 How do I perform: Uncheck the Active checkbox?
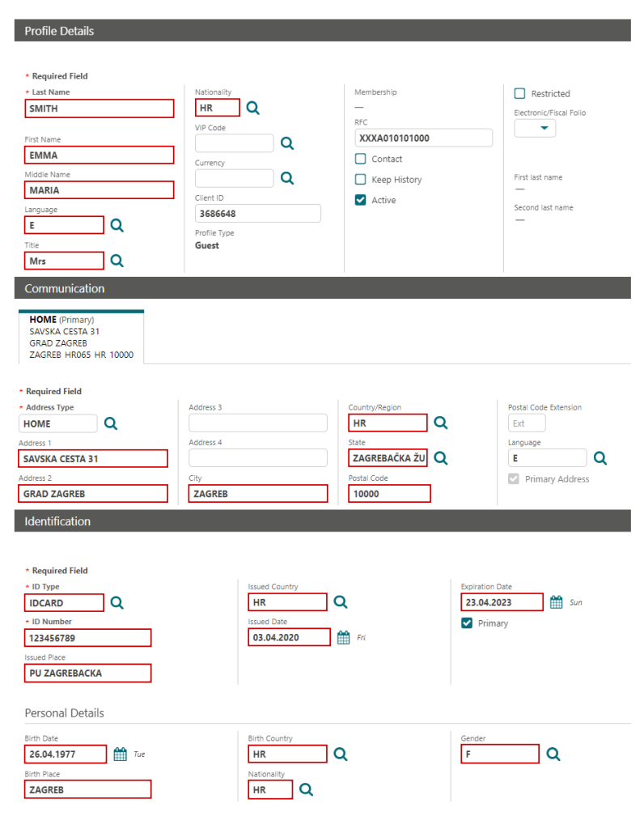(359, 200)
